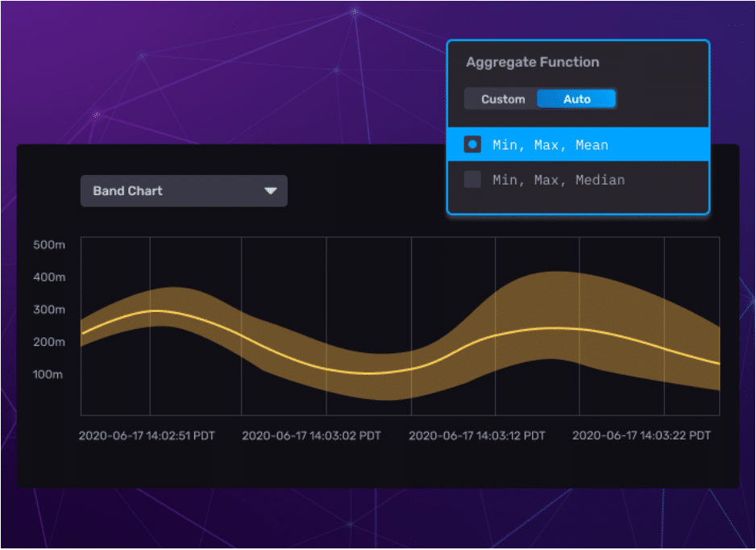Click the Aggregate Function panel title
Screen dimensions: 756x550
(x=532, y=62)
